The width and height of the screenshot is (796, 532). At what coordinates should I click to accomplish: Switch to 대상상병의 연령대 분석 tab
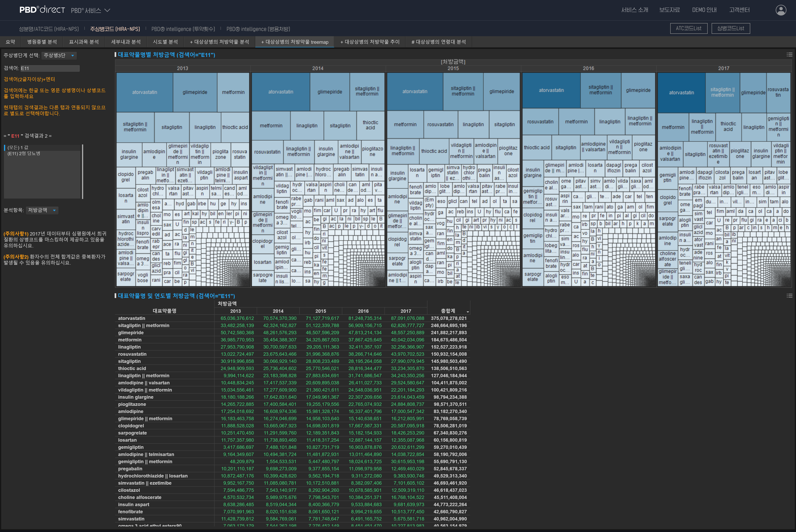(x=438, y=42)
